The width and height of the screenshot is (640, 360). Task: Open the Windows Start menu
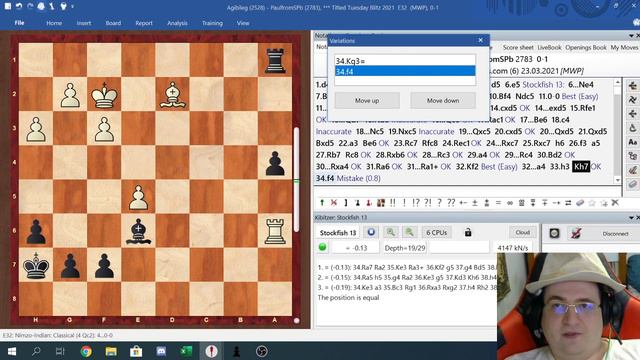click(x=12, y=351)
